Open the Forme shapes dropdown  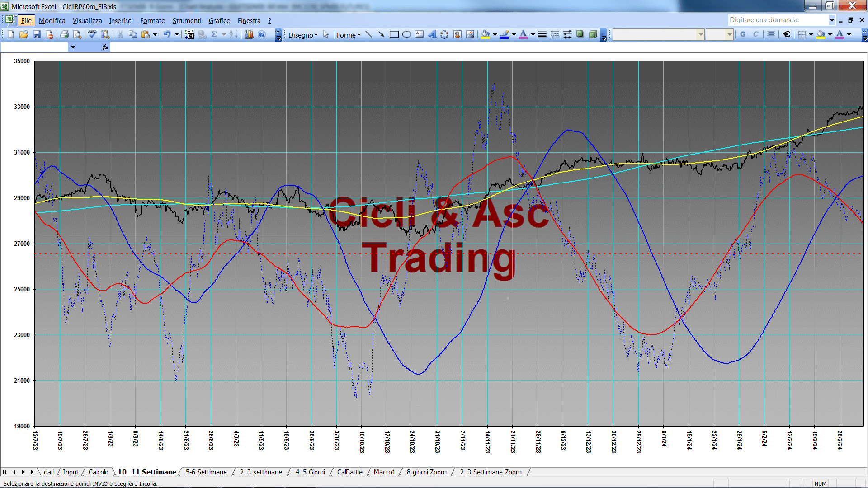(348, 35)
